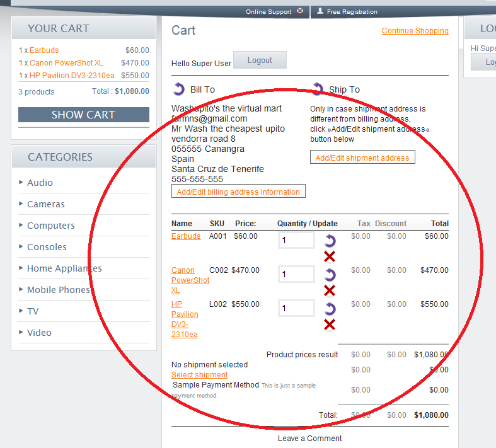Click update quantity icon for HP Pavilion

click(x=330, y=309)
